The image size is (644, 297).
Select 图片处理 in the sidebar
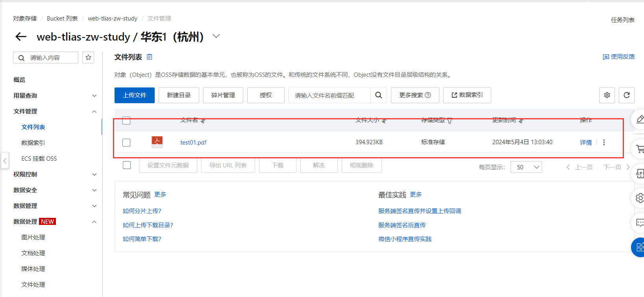33,237
